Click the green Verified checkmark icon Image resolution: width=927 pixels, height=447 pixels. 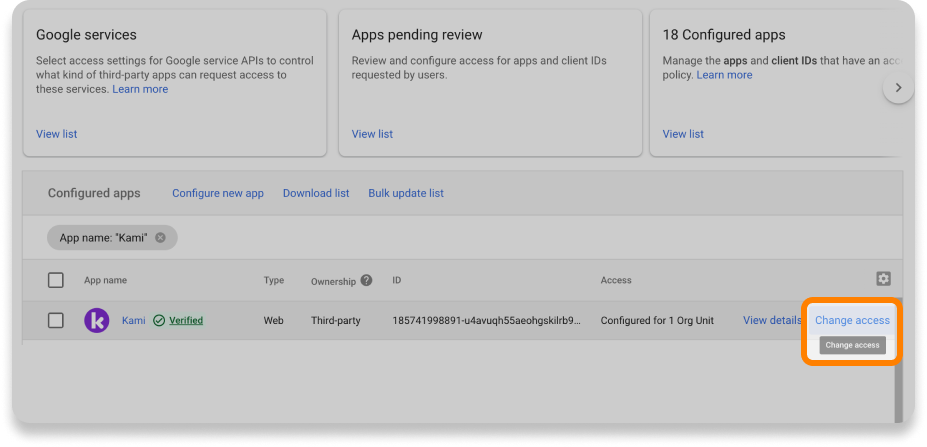coord(159,320)
